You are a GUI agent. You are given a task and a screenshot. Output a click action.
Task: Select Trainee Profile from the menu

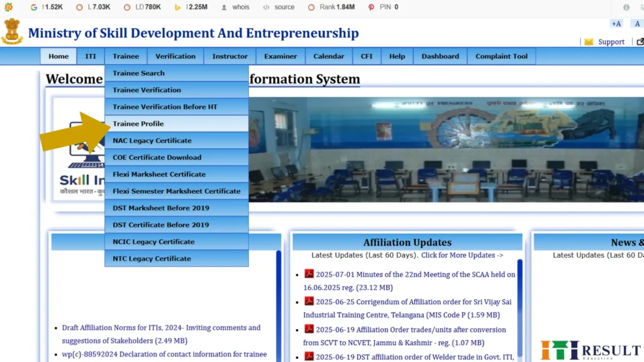pyautogui.click(x=138, y=123)
